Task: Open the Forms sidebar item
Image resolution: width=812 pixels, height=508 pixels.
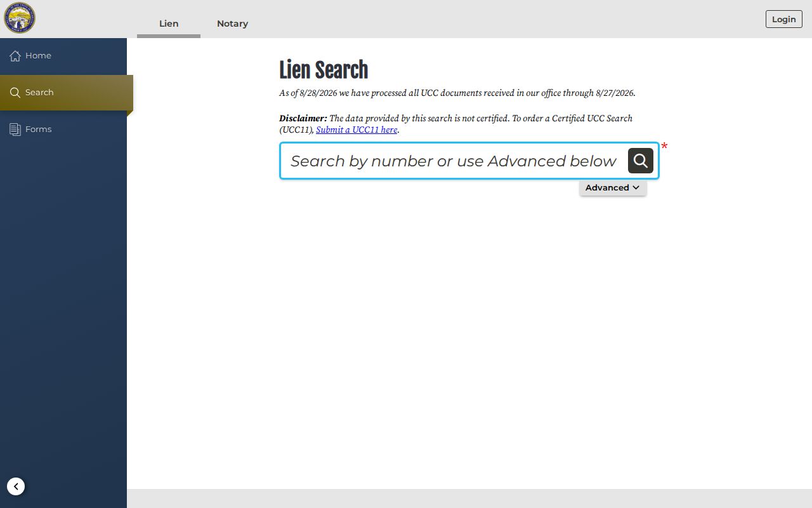Action: tap(63, 130)
